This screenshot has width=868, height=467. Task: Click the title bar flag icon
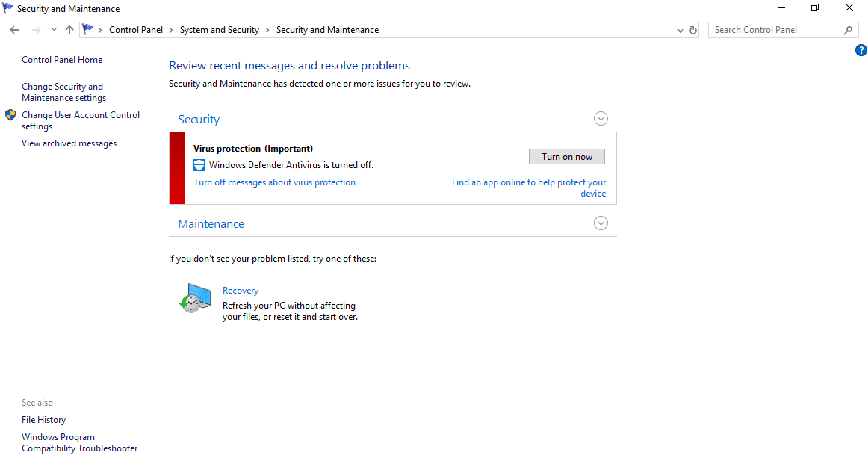tap(7, 8)
